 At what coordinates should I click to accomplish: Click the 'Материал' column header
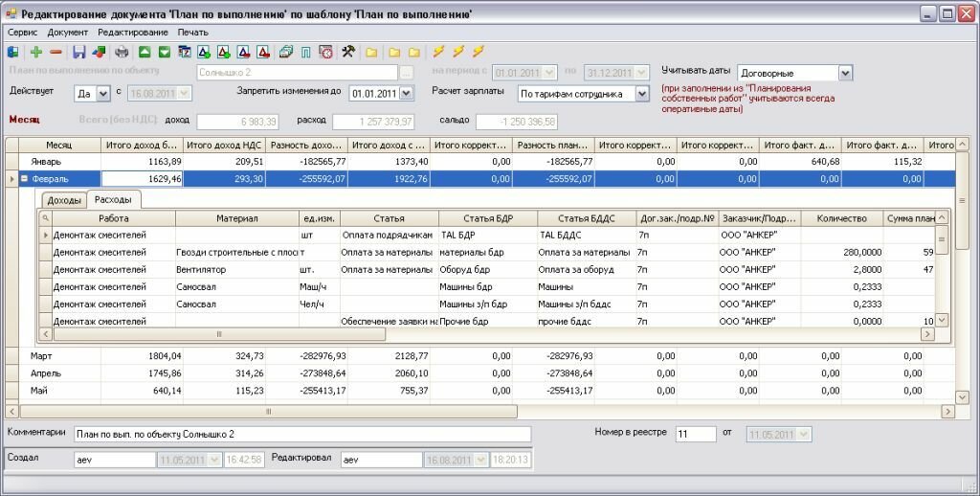(x=236, y=218)
